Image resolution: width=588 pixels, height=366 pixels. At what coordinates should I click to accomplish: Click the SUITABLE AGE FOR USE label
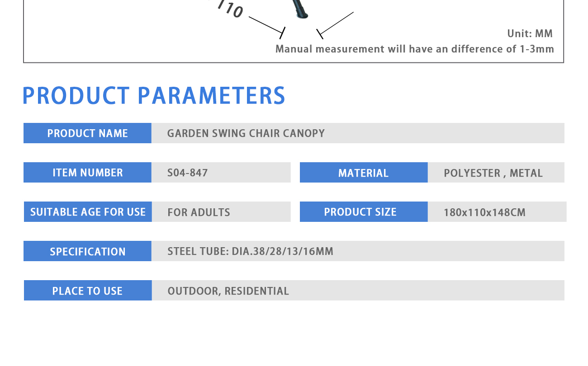[88, 212]
